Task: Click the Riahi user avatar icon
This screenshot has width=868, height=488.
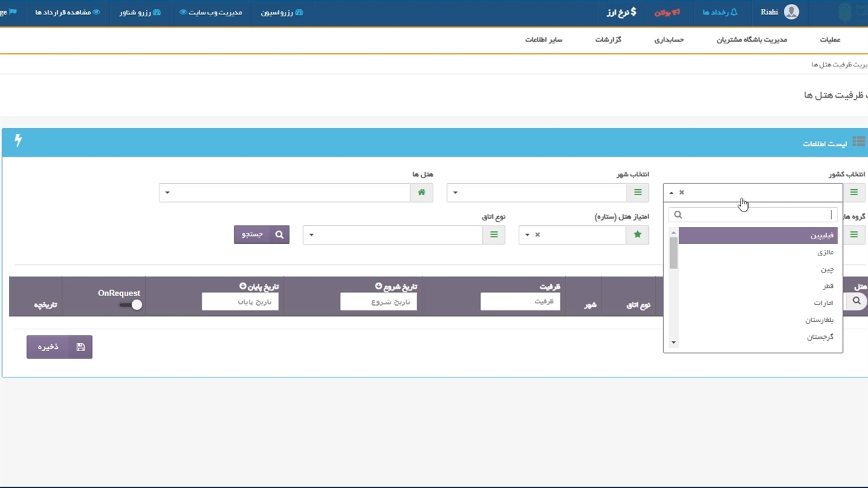Action: [791, 12]
